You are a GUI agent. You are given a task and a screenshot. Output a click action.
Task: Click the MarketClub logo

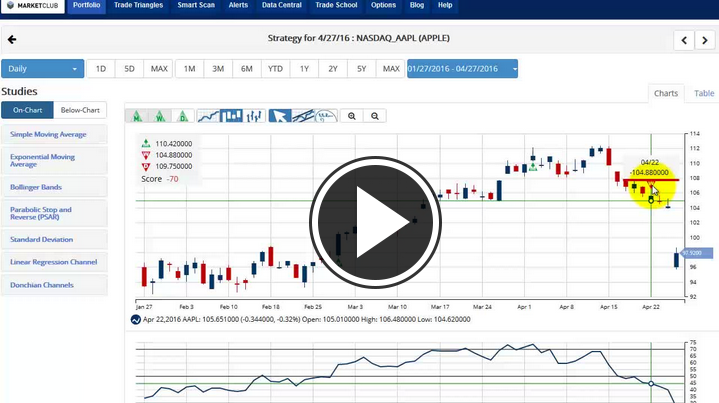click(33, 6)
